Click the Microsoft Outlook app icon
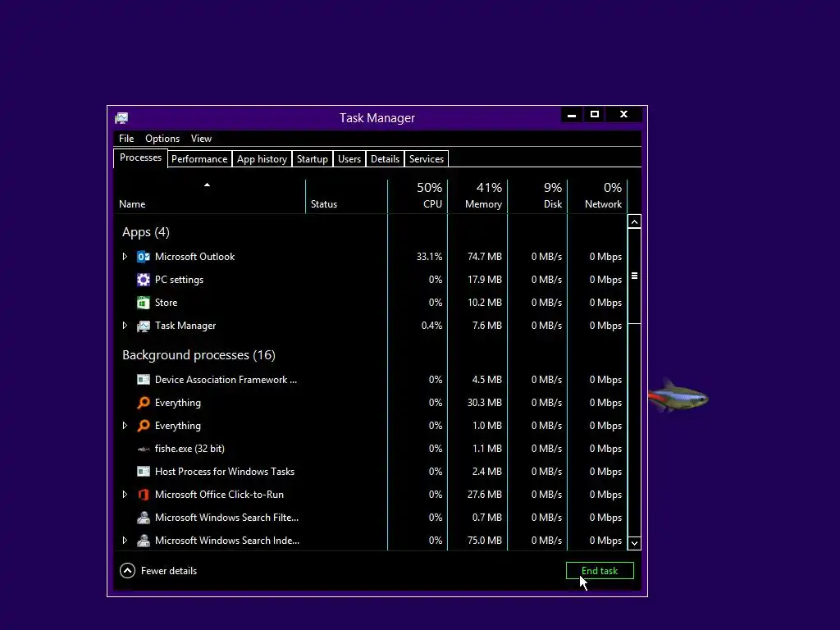The image size is (840, 630). [143, 257]
